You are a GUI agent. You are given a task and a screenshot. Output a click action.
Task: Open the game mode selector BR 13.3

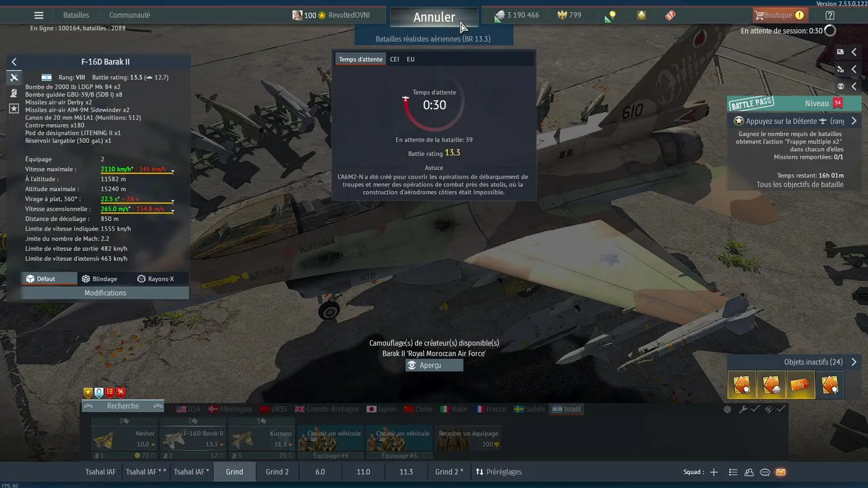point(433,39)
